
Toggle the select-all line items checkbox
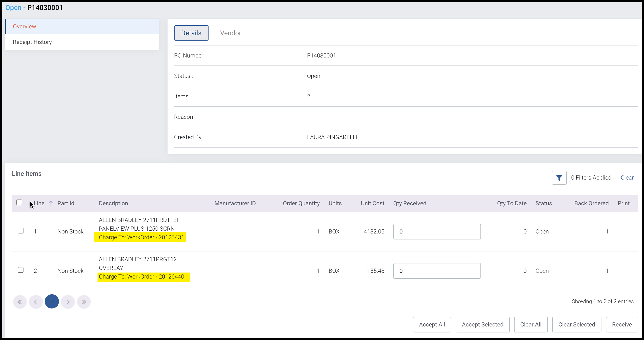19,202
